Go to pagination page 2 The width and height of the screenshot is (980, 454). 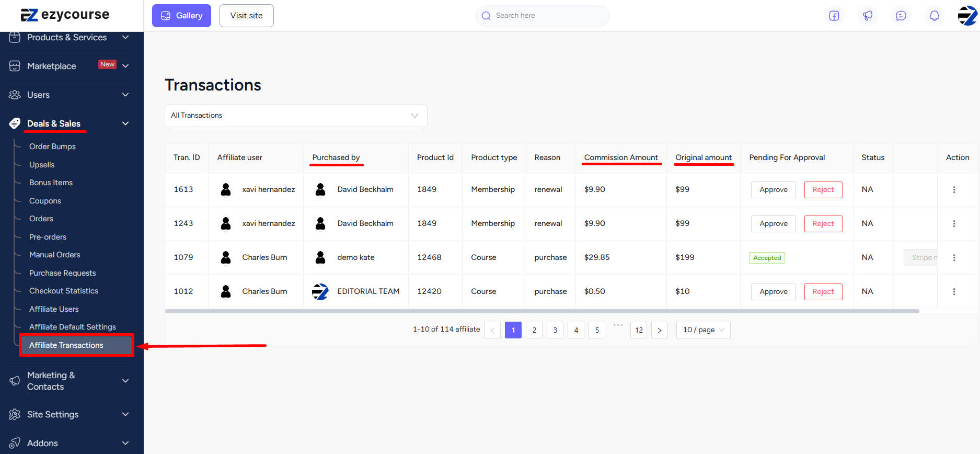(534, 330)
